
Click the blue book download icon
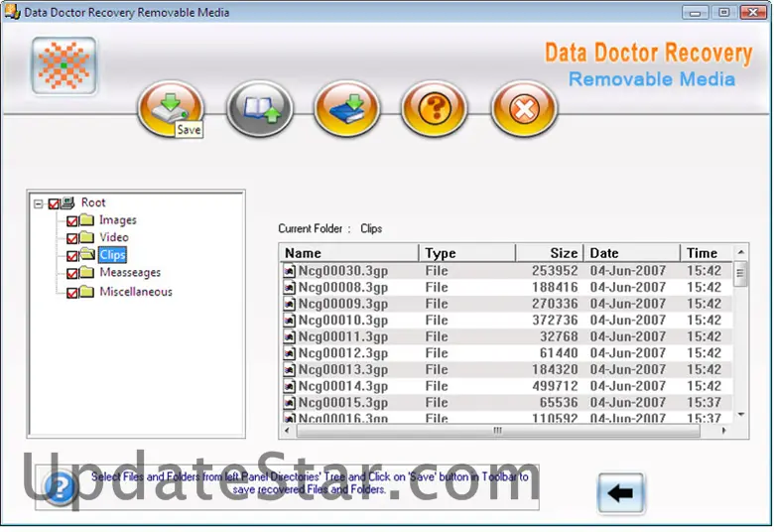(x=347, y=107)
